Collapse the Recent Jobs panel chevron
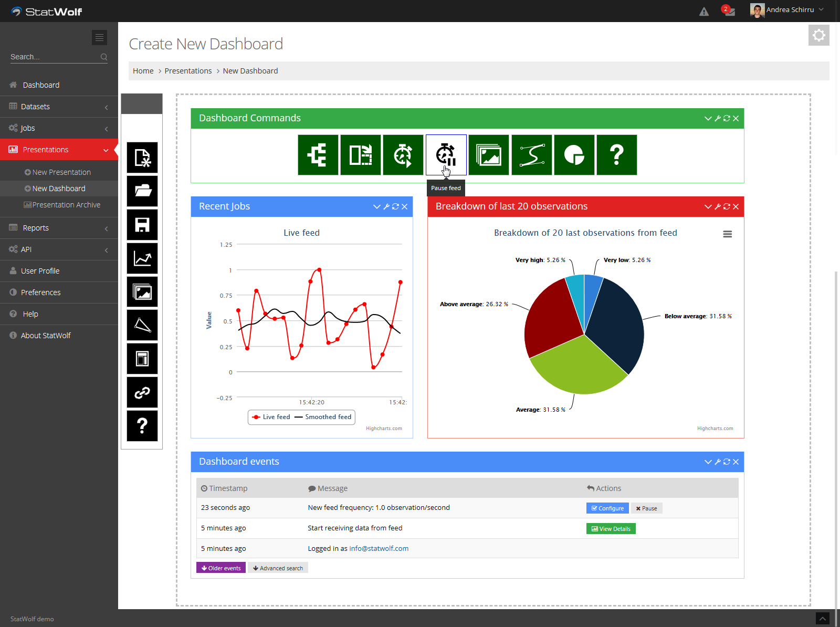The image size is (840, 627). tap(376, 207)
